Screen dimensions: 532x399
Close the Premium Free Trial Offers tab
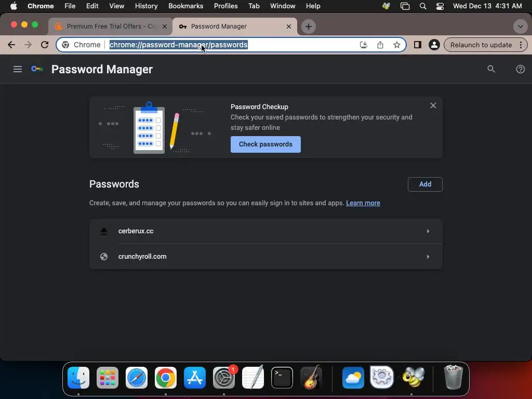(165, 26)
